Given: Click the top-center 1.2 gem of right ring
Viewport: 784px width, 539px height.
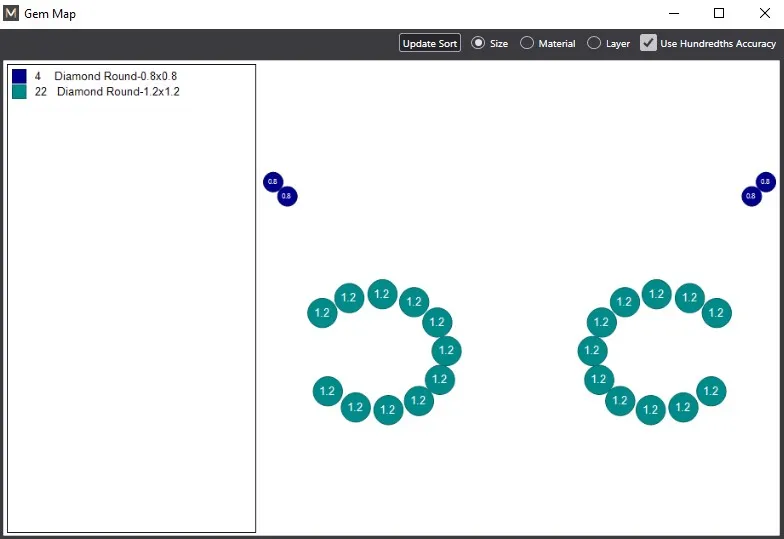Looking at the screenshot, I should 656,294.
